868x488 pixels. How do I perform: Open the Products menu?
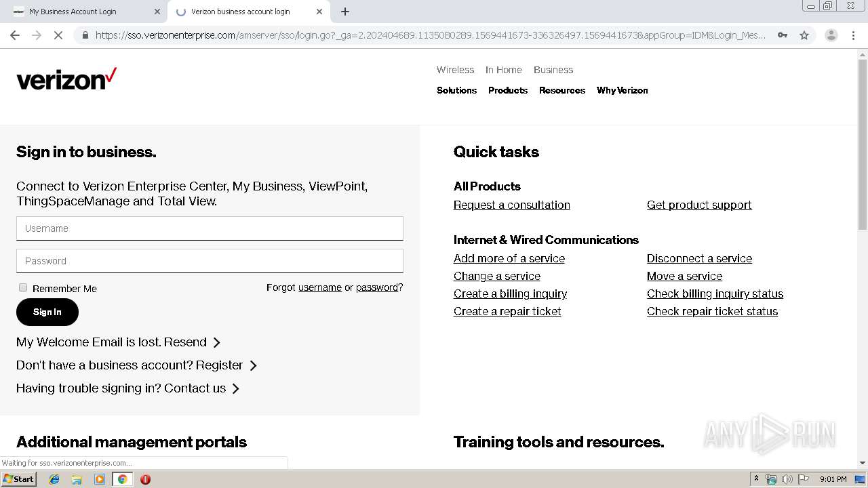[508, 90]
